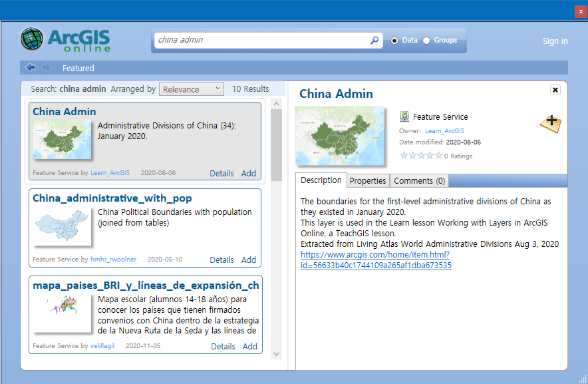Close the window with the red X
588x384 pixels.
coord(581,11)
